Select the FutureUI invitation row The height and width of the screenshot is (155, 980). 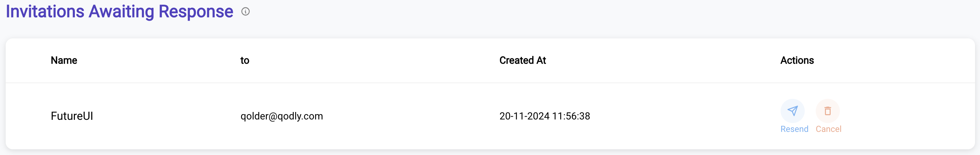coord(490,116)
